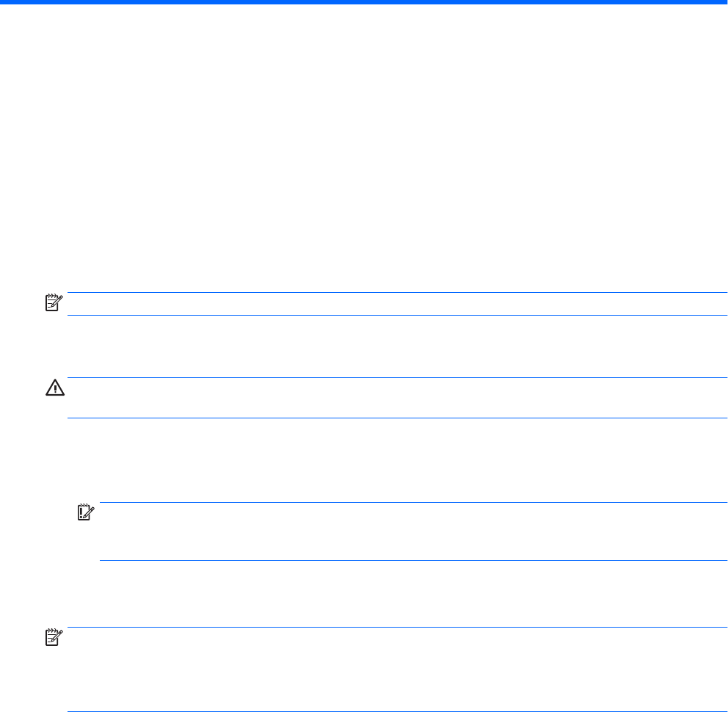Click the upper notepad-with-pencil note icon

tap(54, 302)
